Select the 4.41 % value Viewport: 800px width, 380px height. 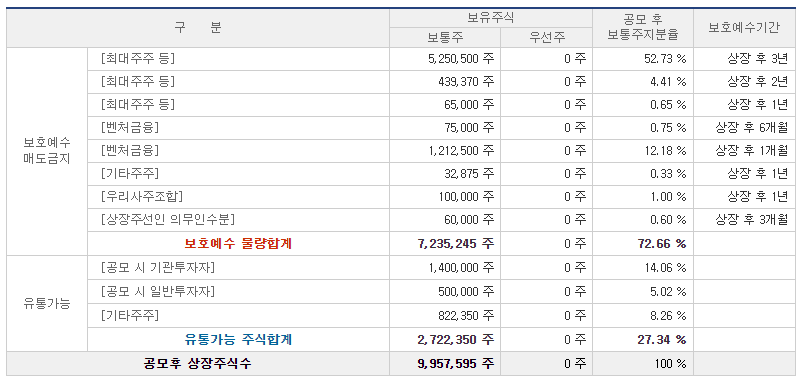tap(668, 82)
